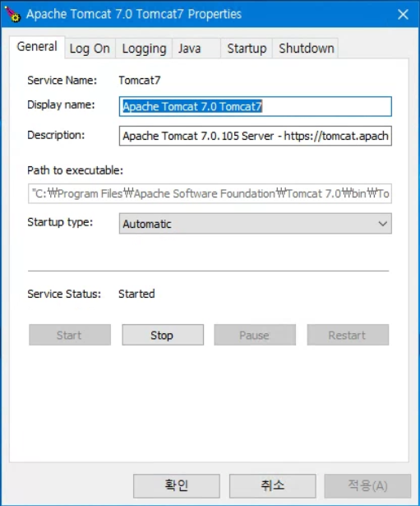Click the Display name: label
Viewport: 420px width, 506px height.
coord(61,104)
